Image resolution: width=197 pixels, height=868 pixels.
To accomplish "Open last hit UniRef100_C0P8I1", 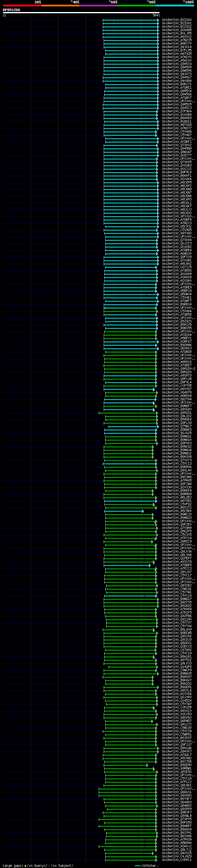I will click(176, 860).
